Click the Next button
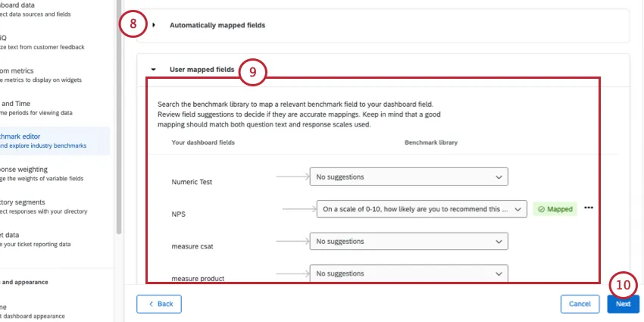 (x=623, y=304)
